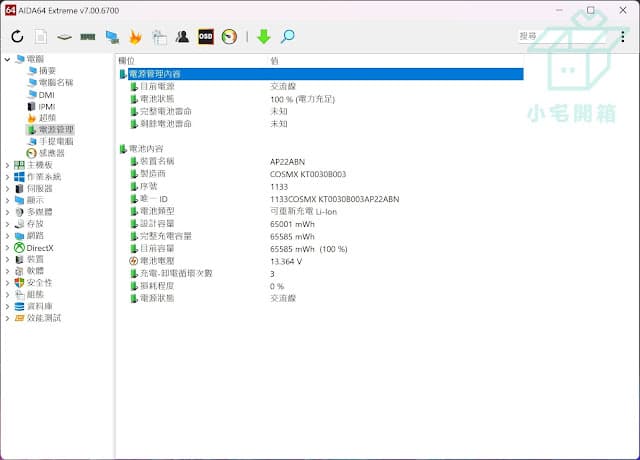Click the value AP22ABN
Viewport: 640px width, 460px height.
click(x=287, y=162)
